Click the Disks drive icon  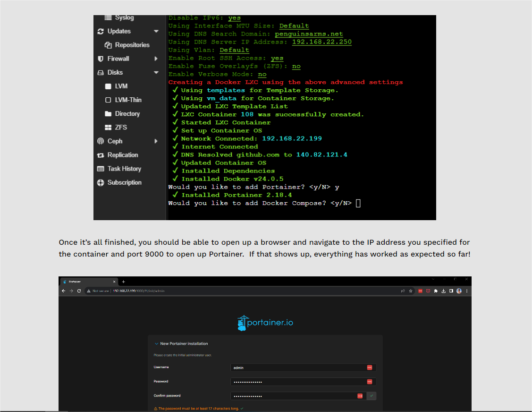(101, 73)
